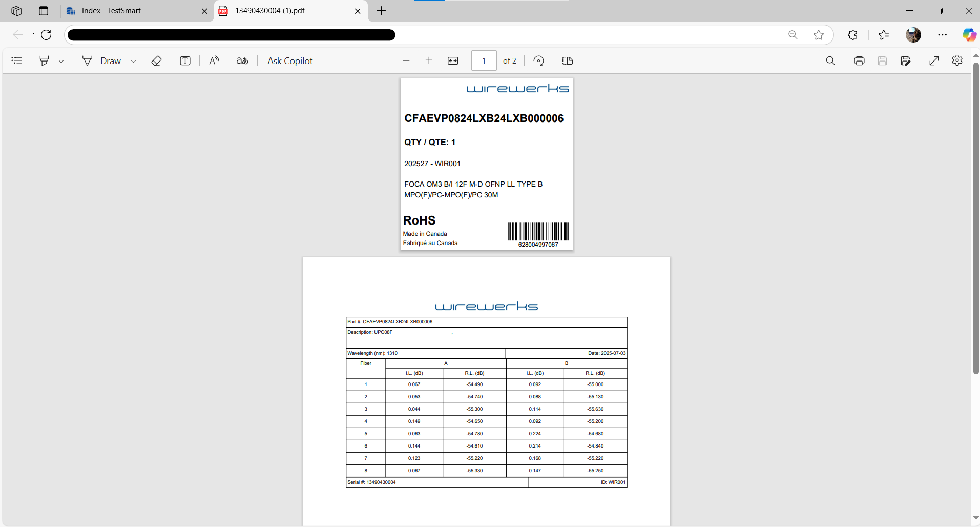This screenshot has width=980, height=527.
Task: Switch to two-page view layout
Action: (x=567, y=60)
